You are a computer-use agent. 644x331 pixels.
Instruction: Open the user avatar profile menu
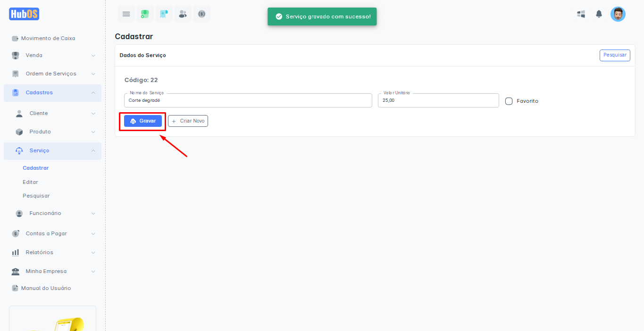click(618, 14)
